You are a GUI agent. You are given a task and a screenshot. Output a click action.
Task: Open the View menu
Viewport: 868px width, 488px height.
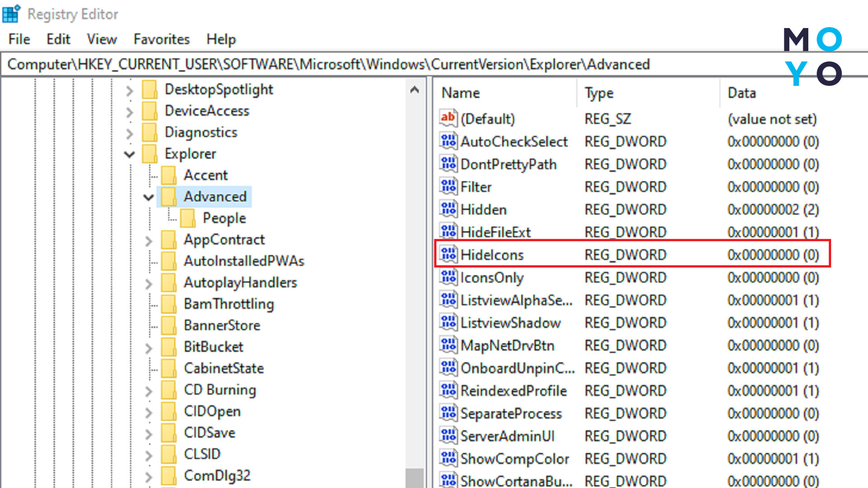point(102,39)
